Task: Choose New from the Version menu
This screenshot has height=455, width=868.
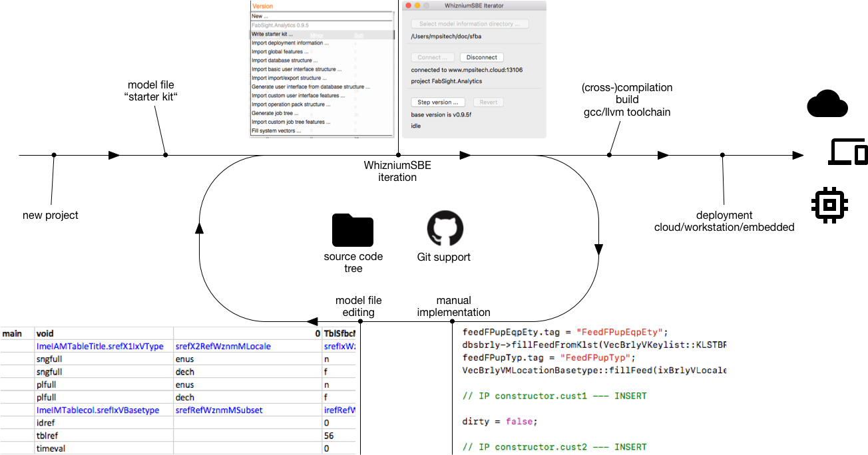Action: tap(323, 16)
